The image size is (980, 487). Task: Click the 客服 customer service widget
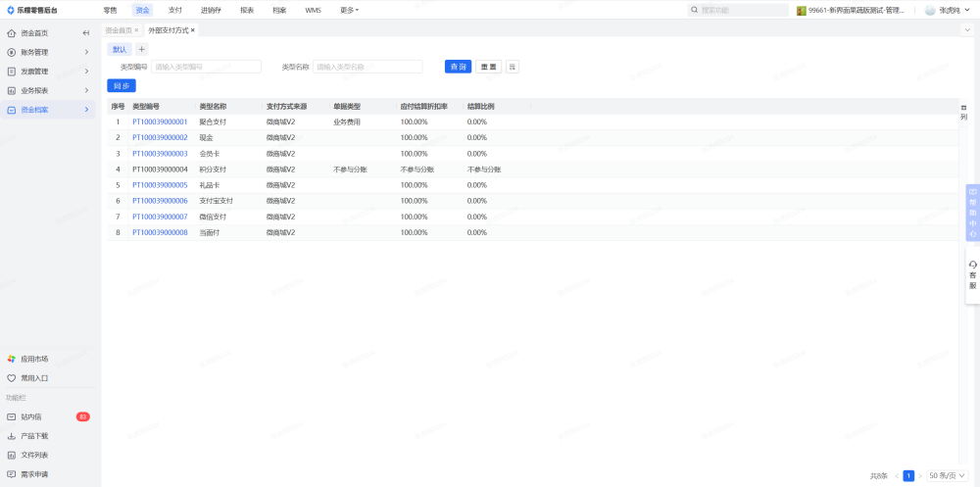coord(972,275)
